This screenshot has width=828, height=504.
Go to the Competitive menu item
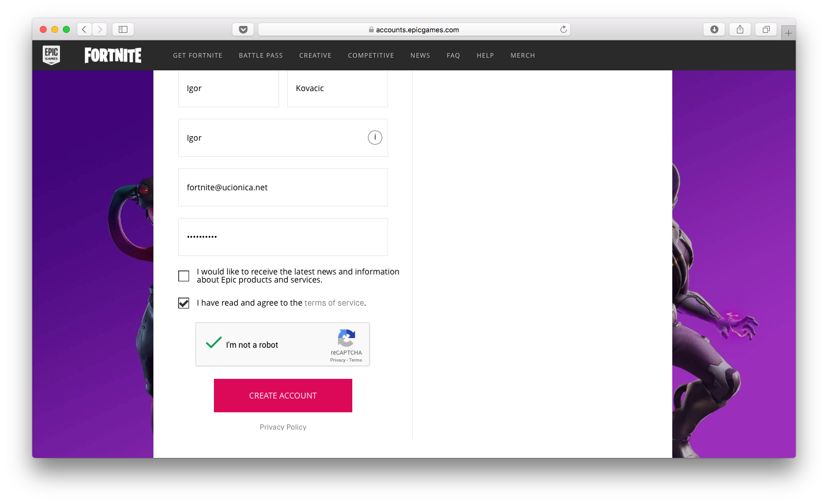[x=371, y=55]
